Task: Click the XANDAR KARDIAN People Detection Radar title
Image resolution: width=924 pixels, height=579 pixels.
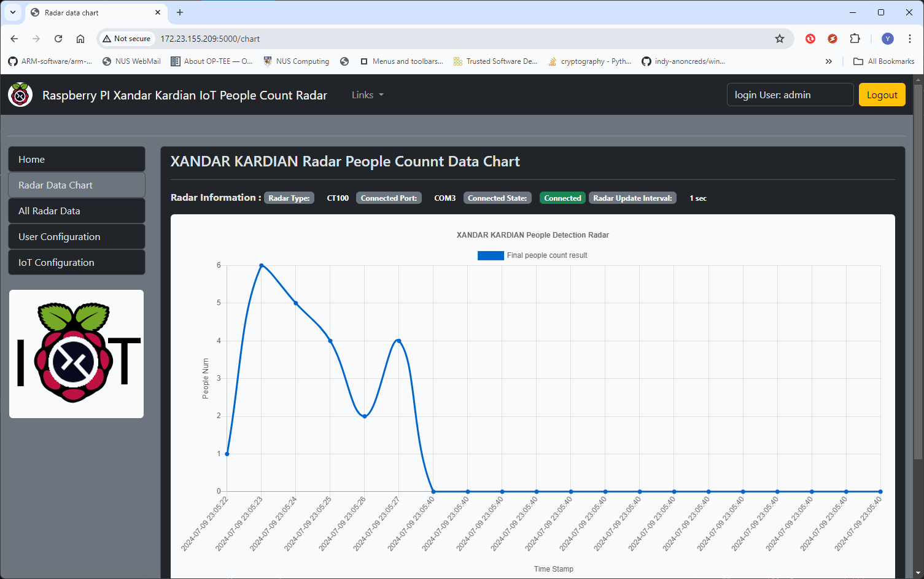Action: (533, 235)
